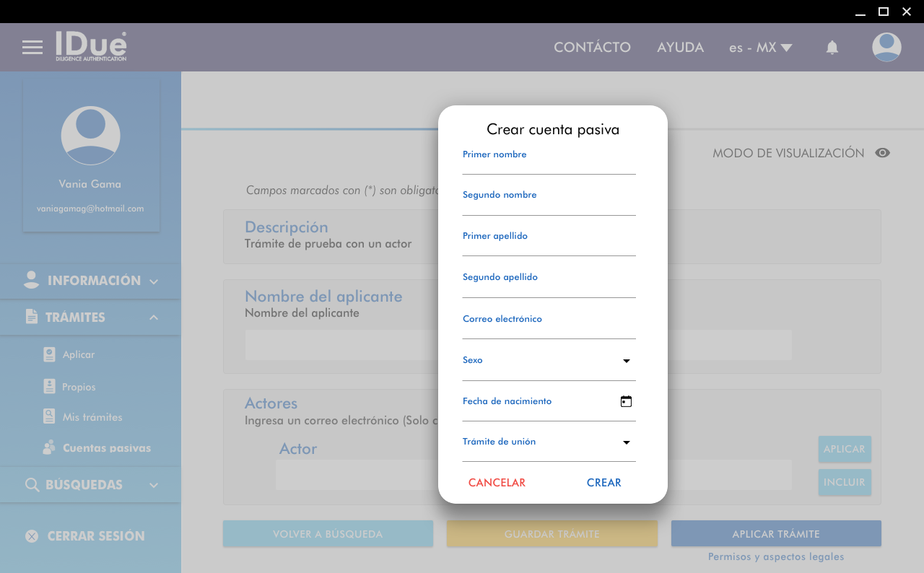This screenshot has width=924, height=573.
Task: Click the Primer nombre input field
Action: point(549,166)
